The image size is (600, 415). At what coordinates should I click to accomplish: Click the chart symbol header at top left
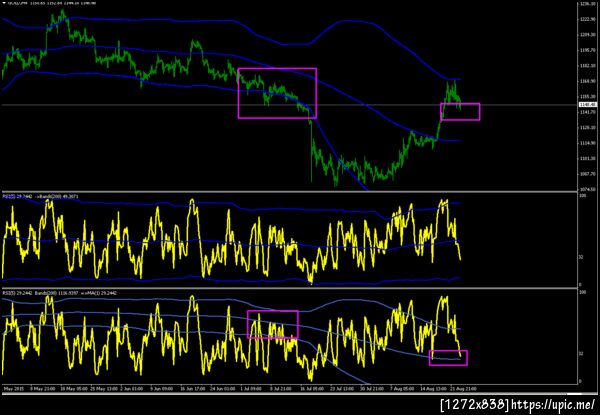click(x=50, y=3)
